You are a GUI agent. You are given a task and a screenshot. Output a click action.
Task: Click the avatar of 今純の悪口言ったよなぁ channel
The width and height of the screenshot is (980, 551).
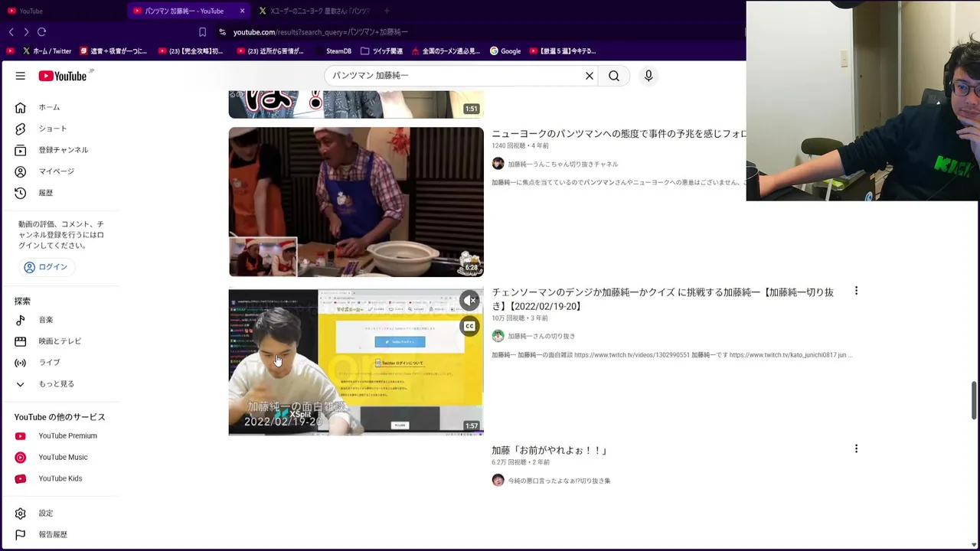[x=498, y=481]
